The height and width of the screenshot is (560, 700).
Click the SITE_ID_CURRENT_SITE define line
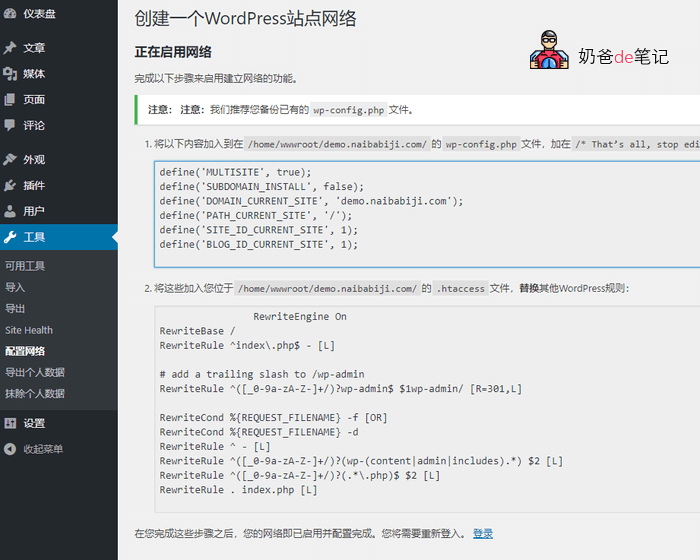tap(258, 230)
